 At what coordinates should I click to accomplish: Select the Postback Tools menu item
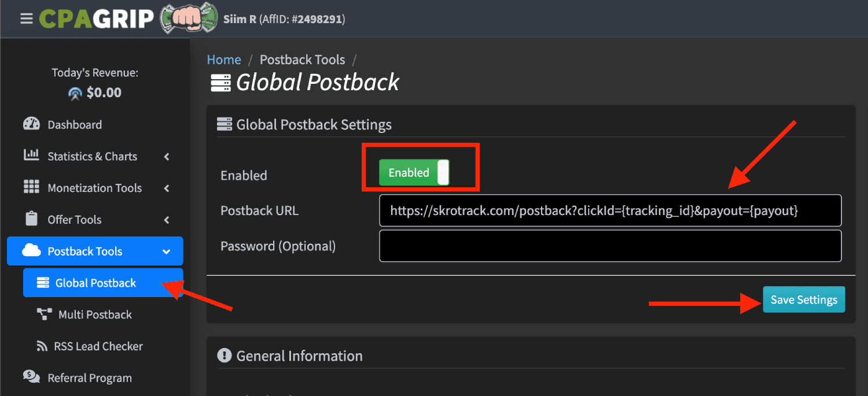point(95,251)
